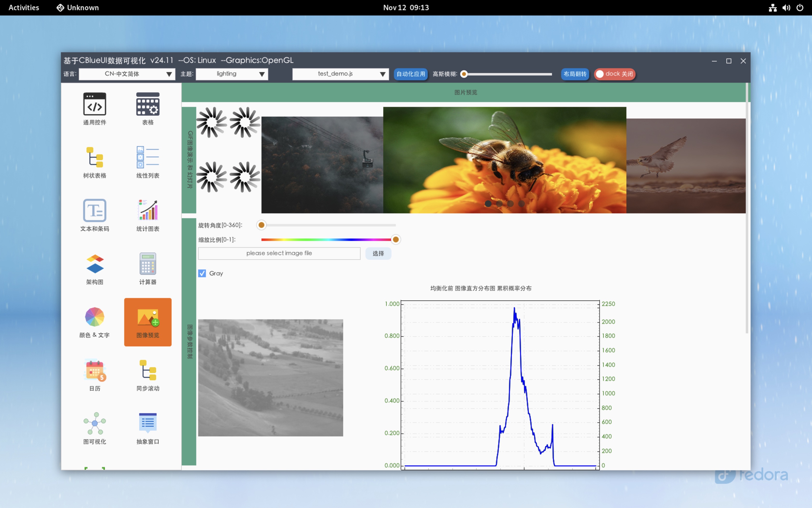This screenshot has height=508, width=812.
Task: Open the 计算器 calculator page
Action: [x=148, y=269]
